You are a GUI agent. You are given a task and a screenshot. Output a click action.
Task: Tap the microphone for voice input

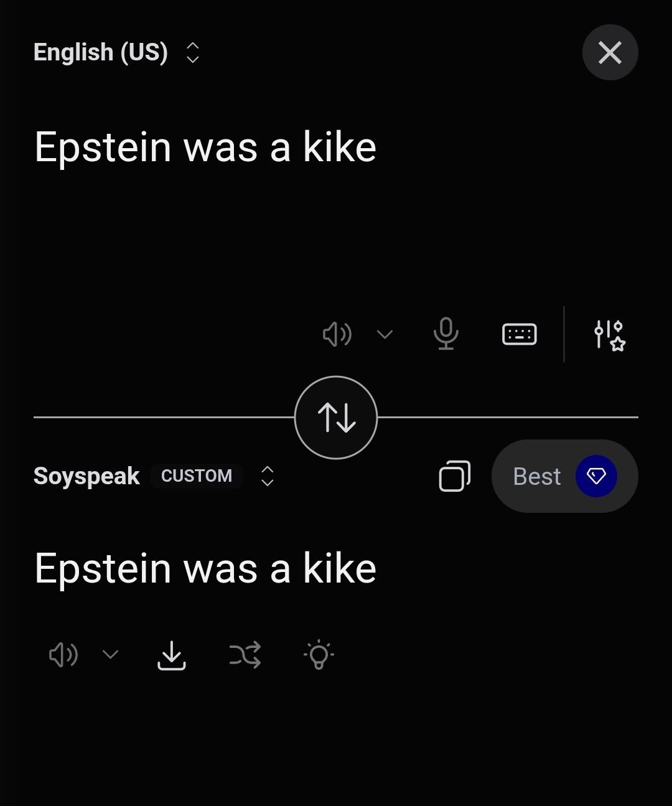(x=446, y=334)
